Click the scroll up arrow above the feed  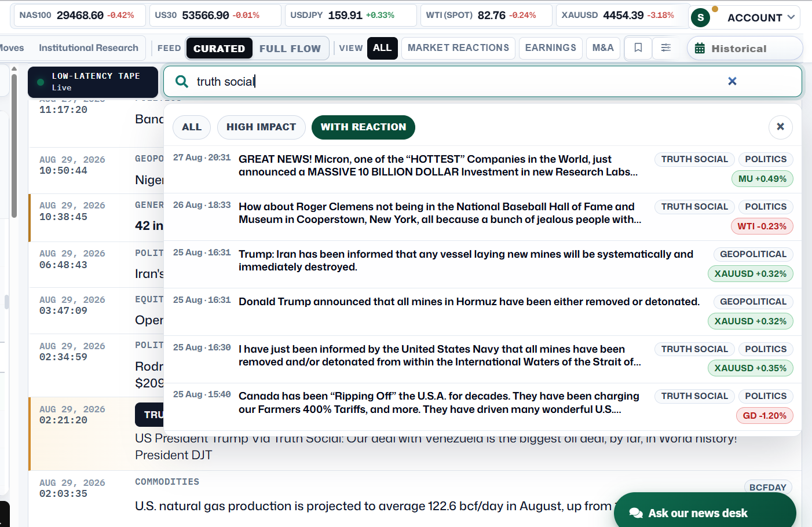point(14,69)
